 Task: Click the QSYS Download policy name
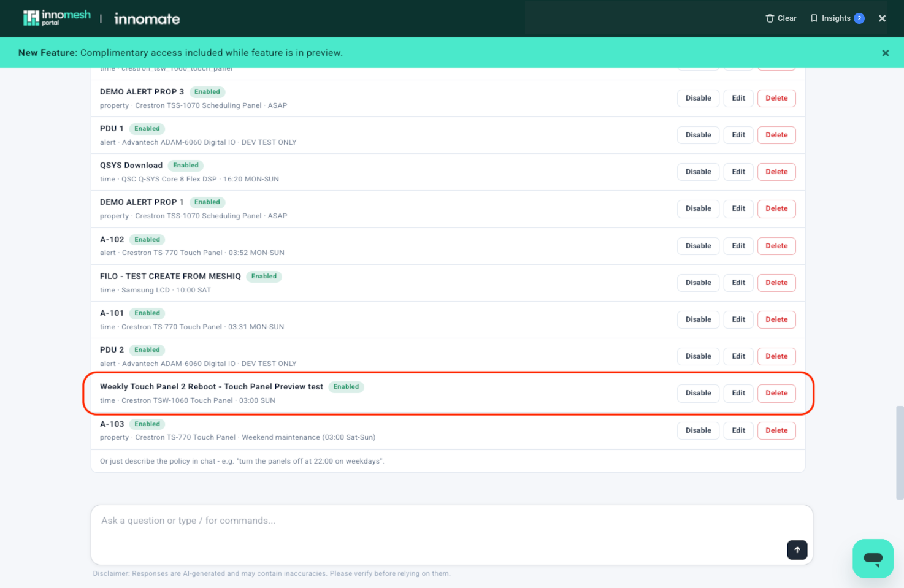131,166
